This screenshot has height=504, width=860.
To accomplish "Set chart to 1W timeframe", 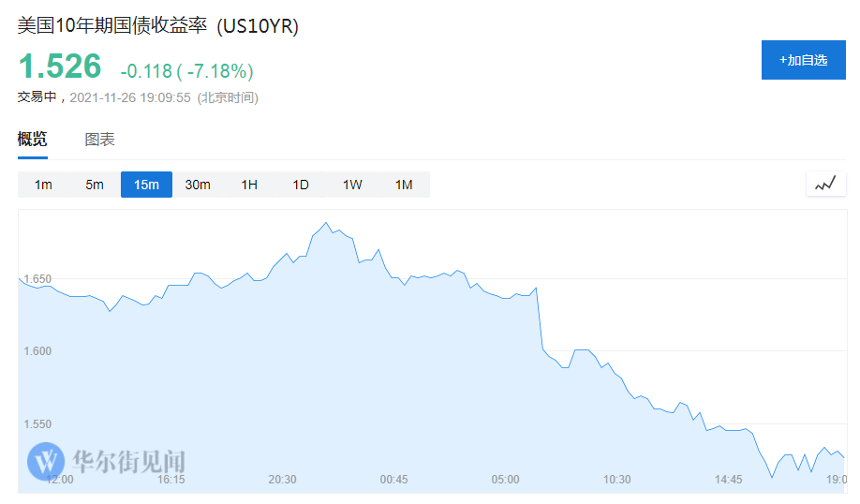I will pyautogui.click(x=352, y=185).
